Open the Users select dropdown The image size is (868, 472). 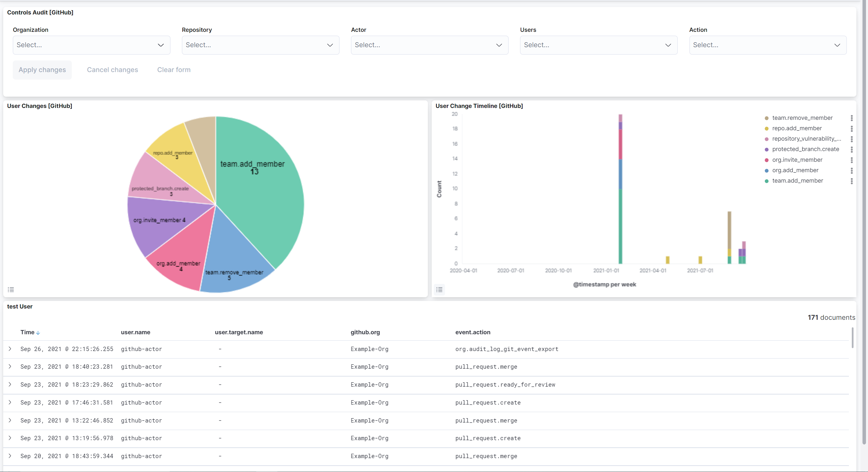(599, 45)
